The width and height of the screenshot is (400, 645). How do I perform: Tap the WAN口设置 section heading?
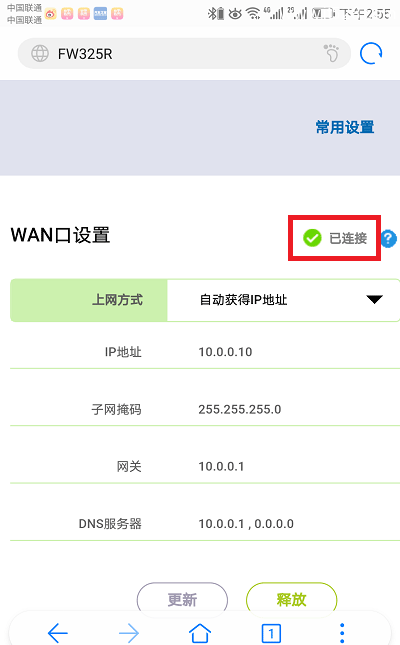[60, 235]
